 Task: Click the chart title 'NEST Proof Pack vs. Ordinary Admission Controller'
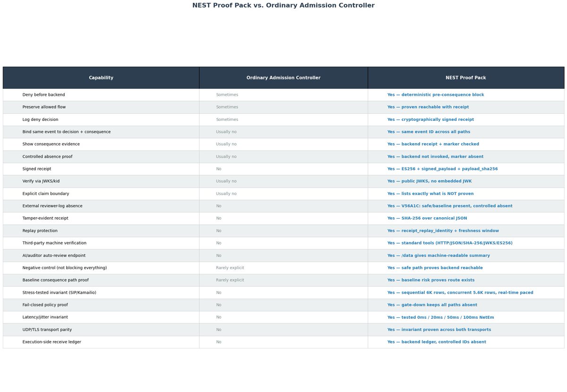point(283,6)
